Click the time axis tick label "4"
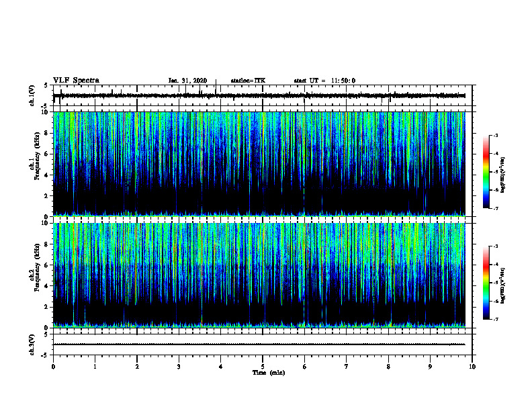Viewport: 532px width, 411px height. point(221,367)
